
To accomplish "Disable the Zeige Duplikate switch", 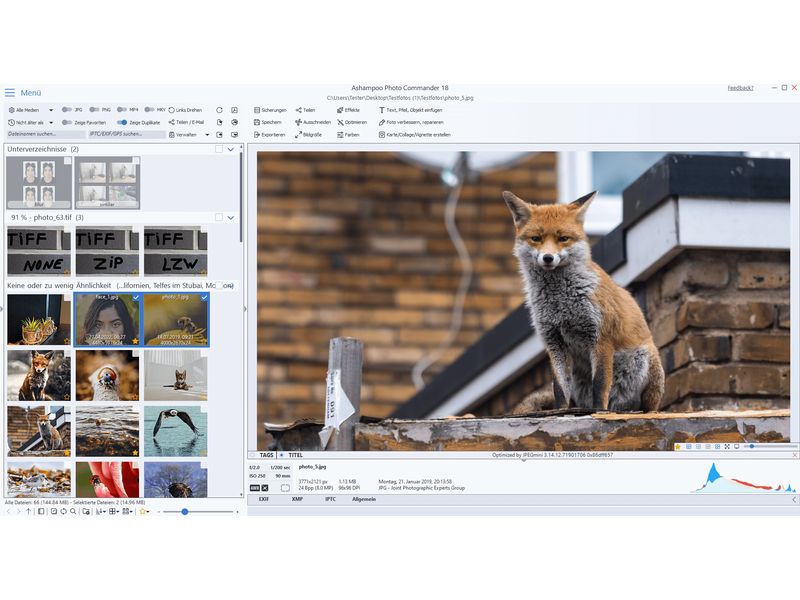I will (x=121, y=122).
